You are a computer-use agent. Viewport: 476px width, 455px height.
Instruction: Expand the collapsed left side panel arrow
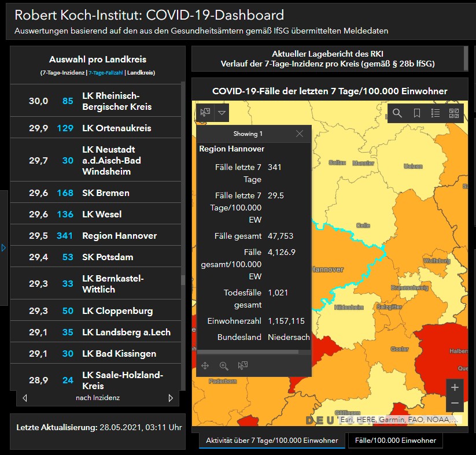[3, 247]
